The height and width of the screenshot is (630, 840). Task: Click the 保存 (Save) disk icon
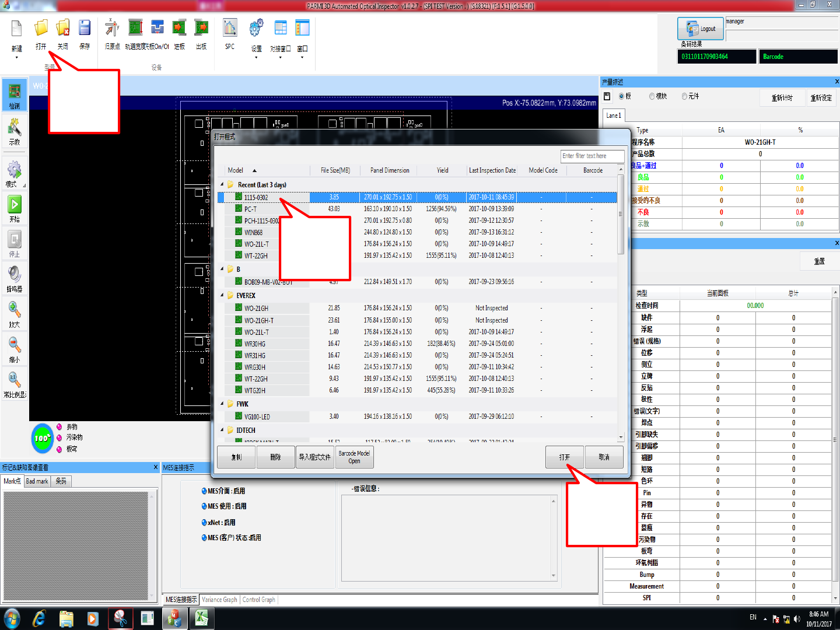[x=85, y=29]
